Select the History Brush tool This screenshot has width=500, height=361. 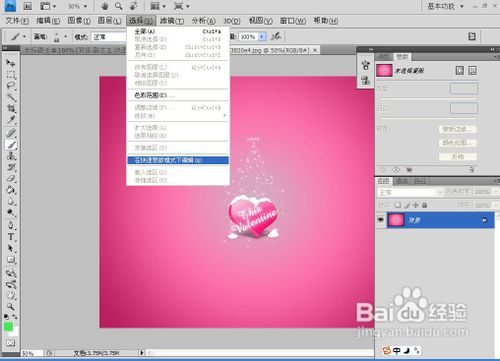click(x=11, y=167)
